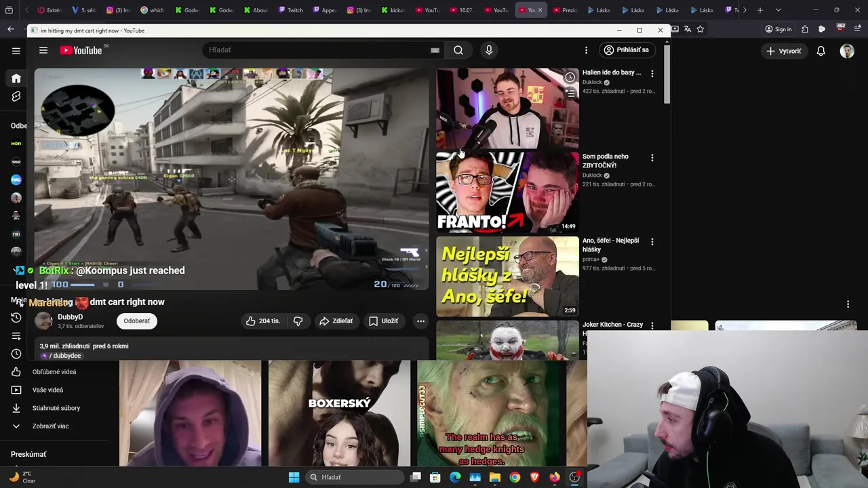Switch to the About browser tab
The image size is (868, 488).
tap(256, 10)
